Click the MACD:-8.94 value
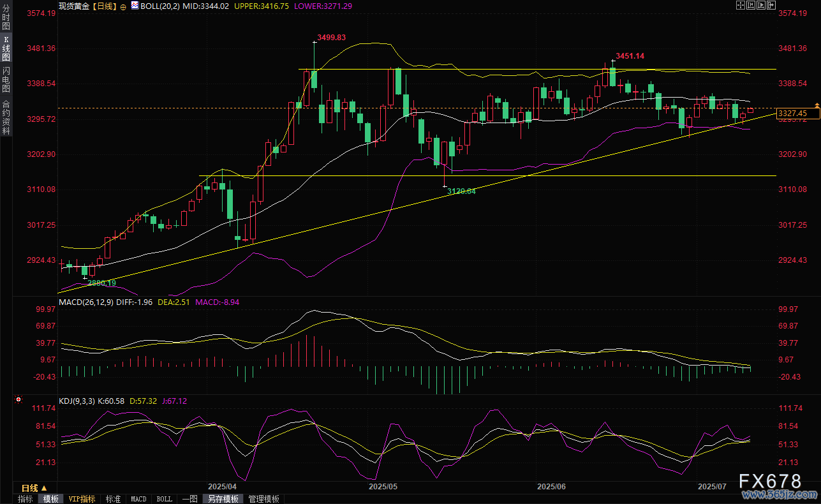Viewport: 821px width, 504px height. pyautogui.click(x=218, y=301)
